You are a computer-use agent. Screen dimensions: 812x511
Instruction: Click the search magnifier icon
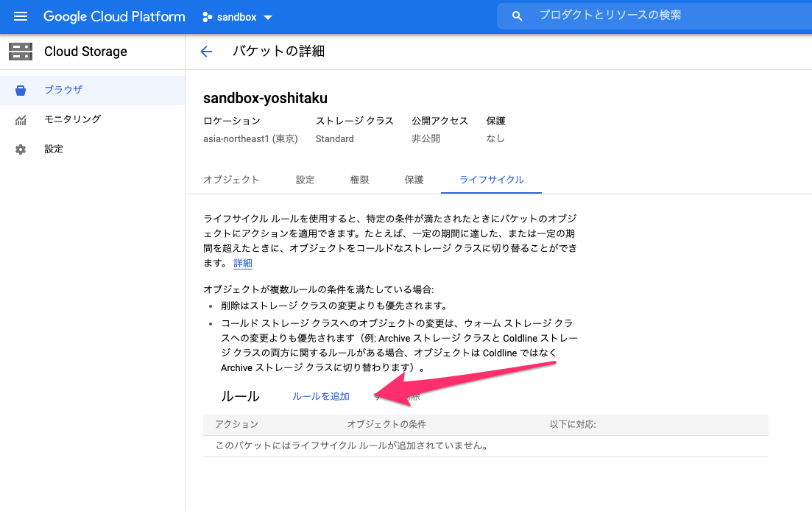tap(517, 15)
